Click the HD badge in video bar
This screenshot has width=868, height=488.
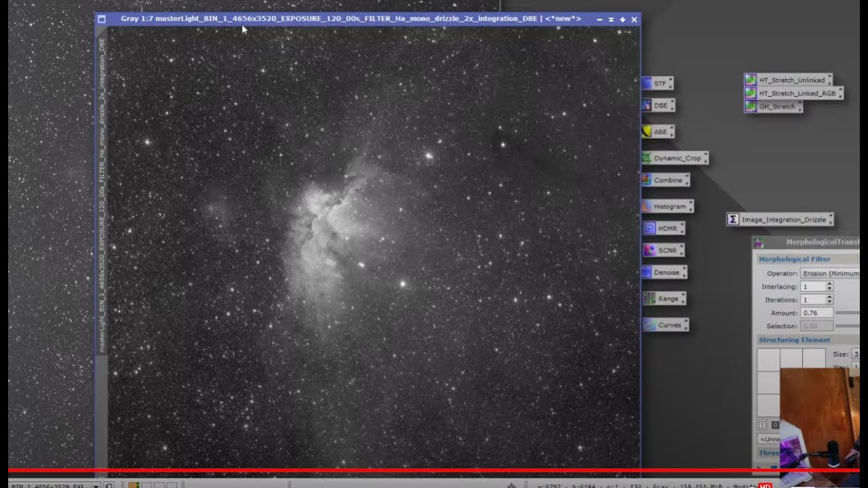pos(765,485)
